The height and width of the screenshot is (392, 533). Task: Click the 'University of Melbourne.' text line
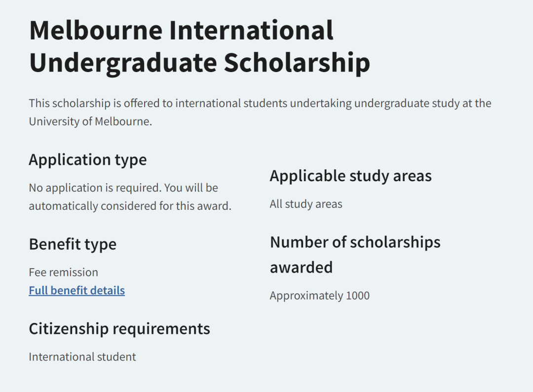click(90, 121)
